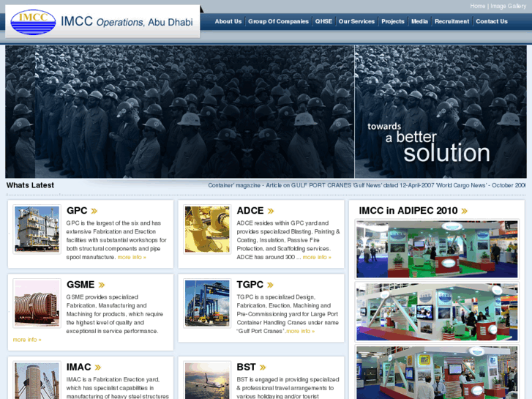
Task: Click more info link under GSME
Action: (27, 340)
